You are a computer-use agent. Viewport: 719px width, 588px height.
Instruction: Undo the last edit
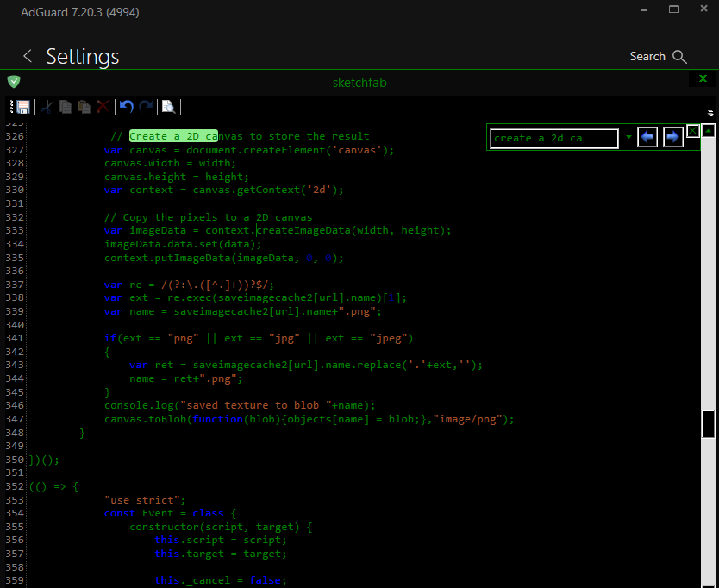(127, 107)
